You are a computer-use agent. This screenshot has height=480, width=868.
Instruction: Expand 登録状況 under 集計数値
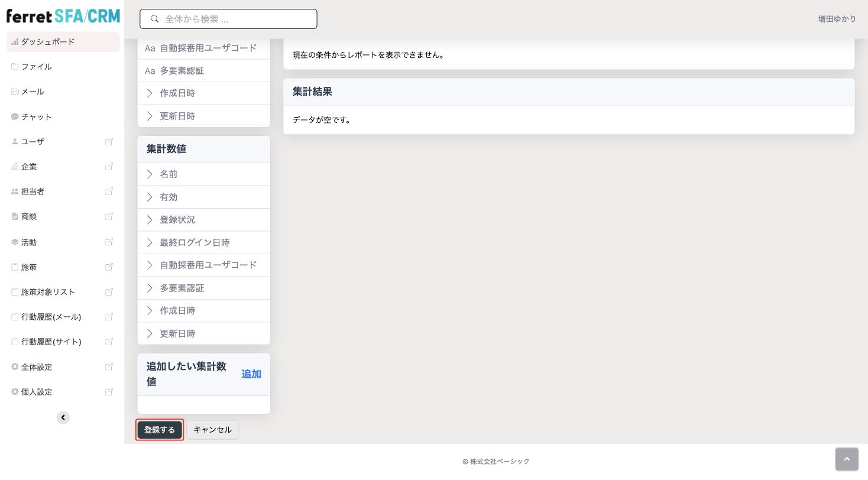203,220
